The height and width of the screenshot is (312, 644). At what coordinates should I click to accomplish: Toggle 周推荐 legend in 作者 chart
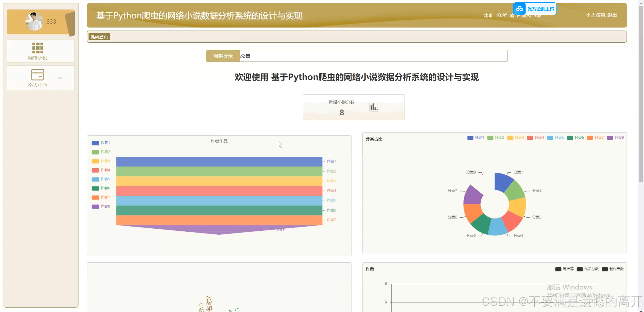click(565, 269)
